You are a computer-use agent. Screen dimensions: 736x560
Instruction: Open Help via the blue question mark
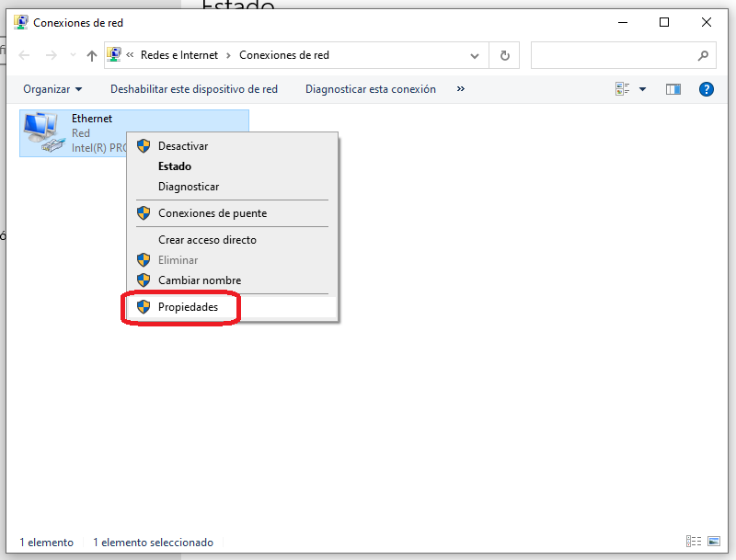(x=706, y=88)
